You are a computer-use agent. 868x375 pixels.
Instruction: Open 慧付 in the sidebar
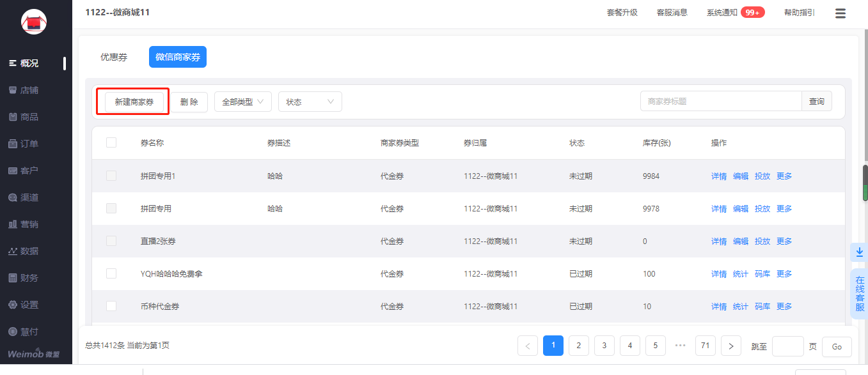29,332
